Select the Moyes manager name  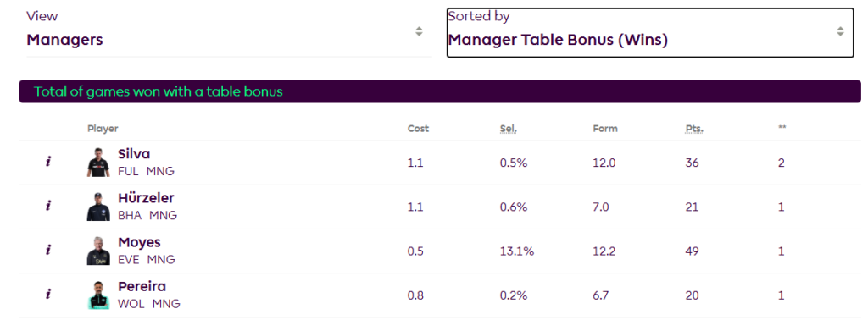(139, 243)
